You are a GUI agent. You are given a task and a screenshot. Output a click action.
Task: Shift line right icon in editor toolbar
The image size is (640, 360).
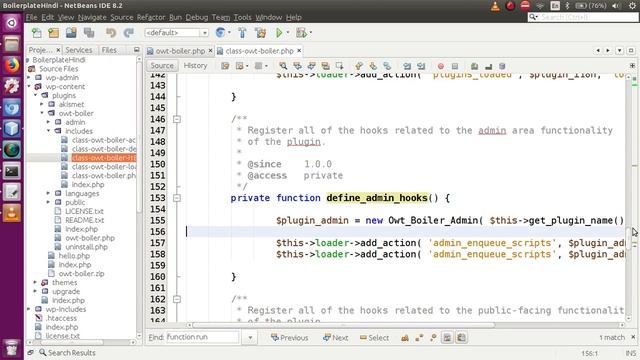pos(421,66)
